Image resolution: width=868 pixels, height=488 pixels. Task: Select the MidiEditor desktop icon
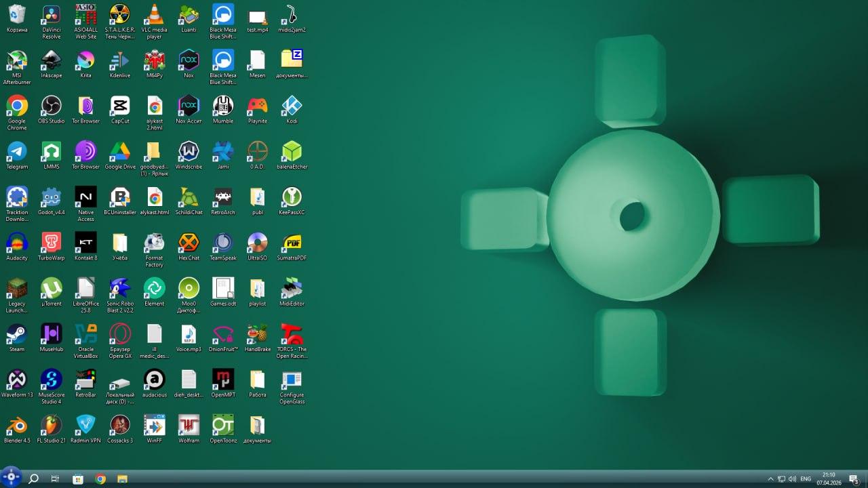pos(292,291)
